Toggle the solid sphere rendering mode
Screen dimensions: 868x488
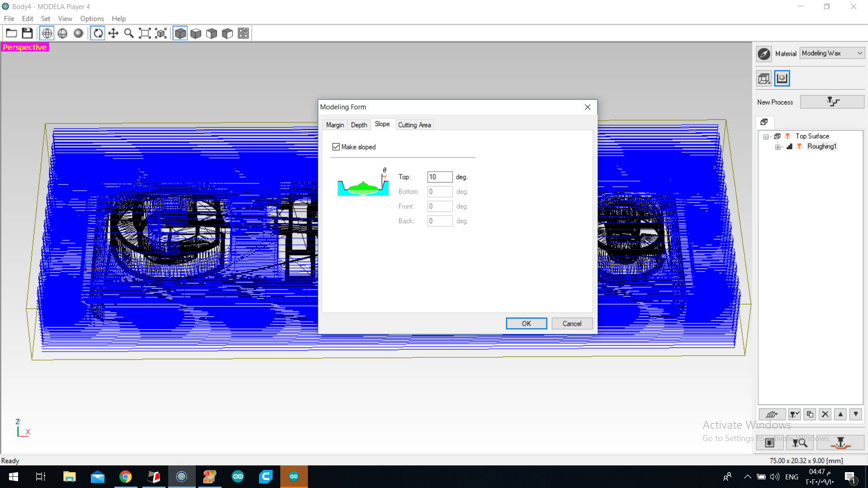(78, 33)
